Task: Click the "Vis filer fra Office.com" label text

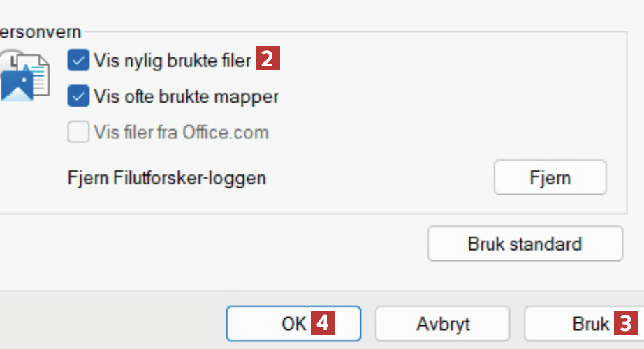Action: click(x=181, y=132)
